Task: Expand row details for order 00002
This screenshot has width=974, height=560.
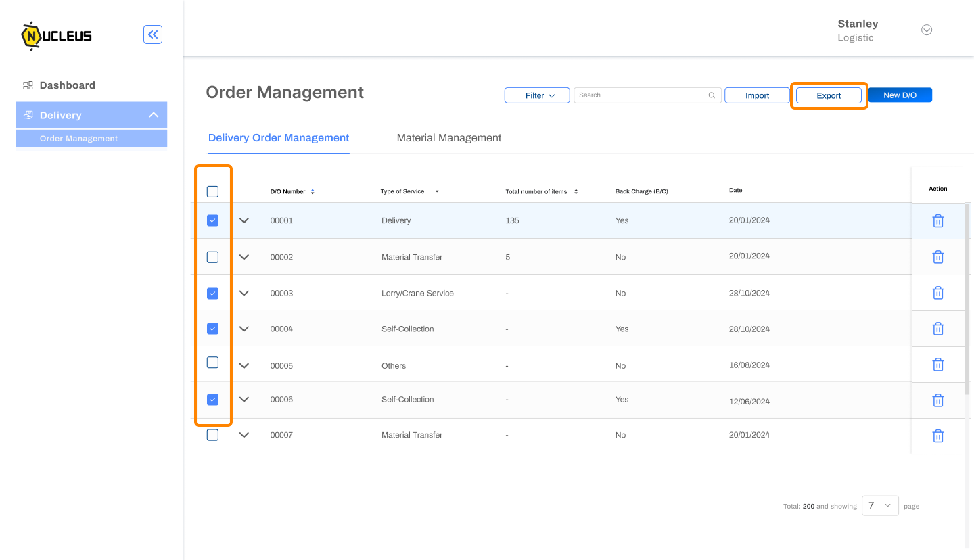Action: click(244, 257)
